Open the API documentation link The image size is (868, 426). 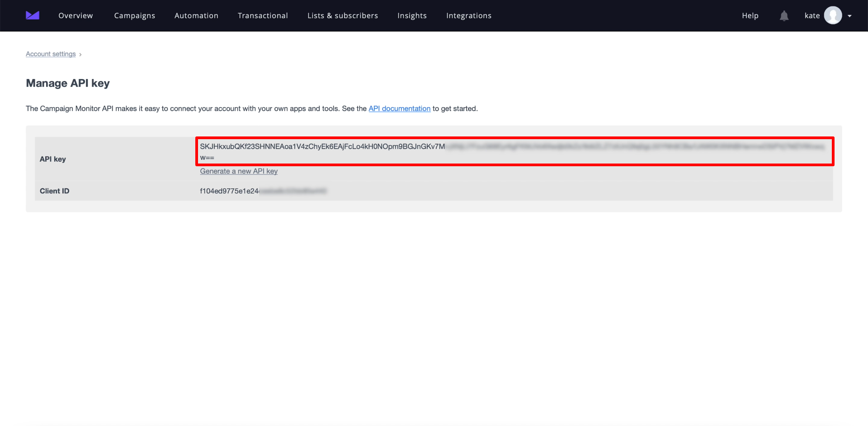(399, 108)
